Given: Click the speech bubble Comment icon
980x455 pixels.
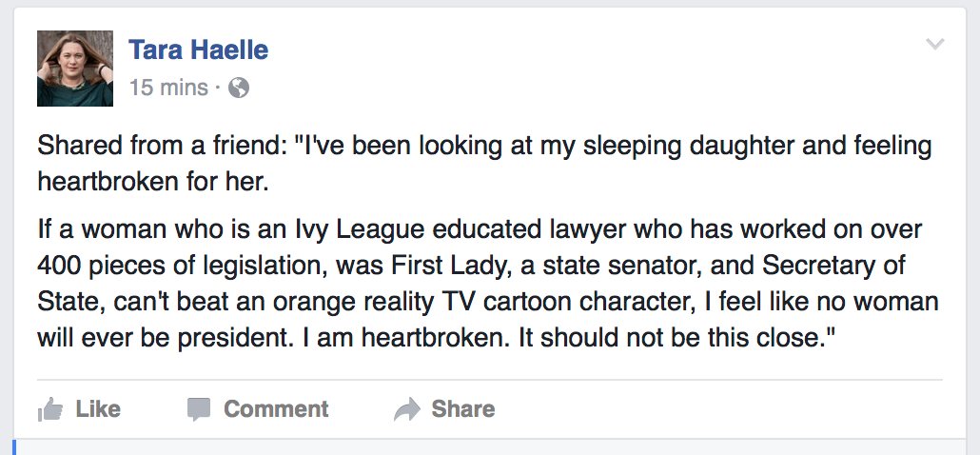Looking at the screenshot, I should pyautogui.click(x=199, y=410).
